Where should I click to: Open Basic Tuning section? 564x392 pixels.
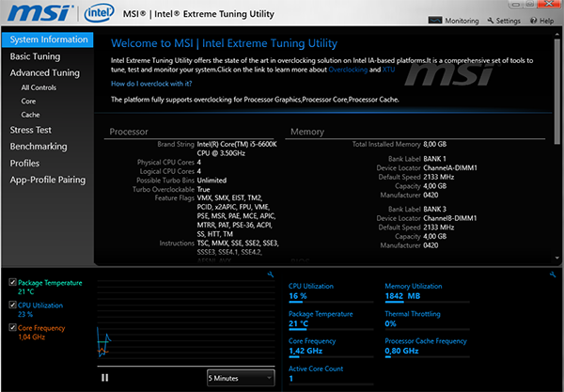click(x=36, y=56)
